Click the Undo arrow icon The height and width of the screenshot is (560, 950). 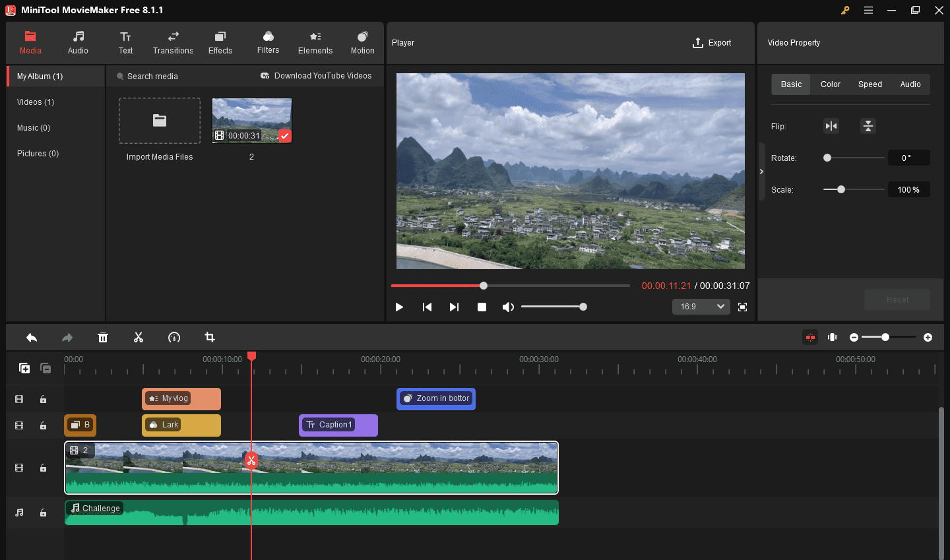pos(32,338)
